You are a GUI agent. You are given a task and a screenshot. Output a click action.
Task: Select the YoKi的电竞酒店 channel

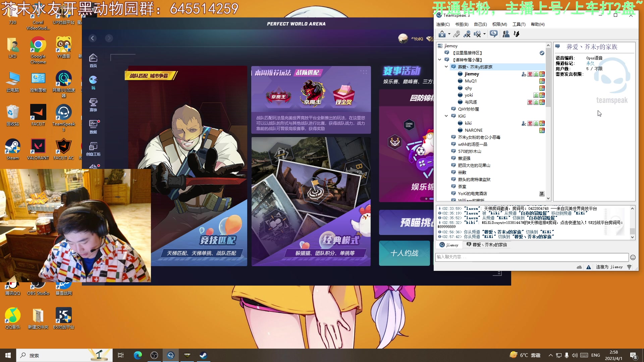click(472, 194)
